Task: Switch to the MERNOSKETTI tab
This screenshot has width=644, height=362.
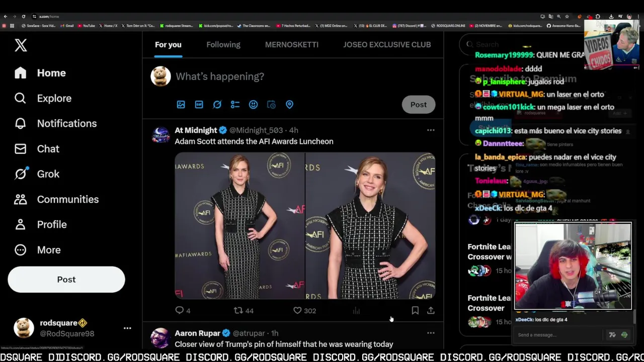Action: click(x=292, y=45)
